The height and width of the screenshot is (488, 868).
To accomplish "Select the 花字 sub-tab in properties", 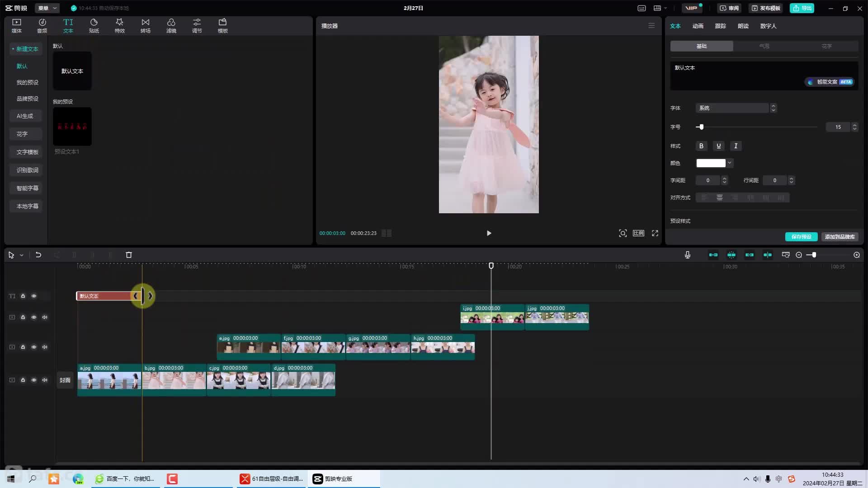I will point(827,46).
